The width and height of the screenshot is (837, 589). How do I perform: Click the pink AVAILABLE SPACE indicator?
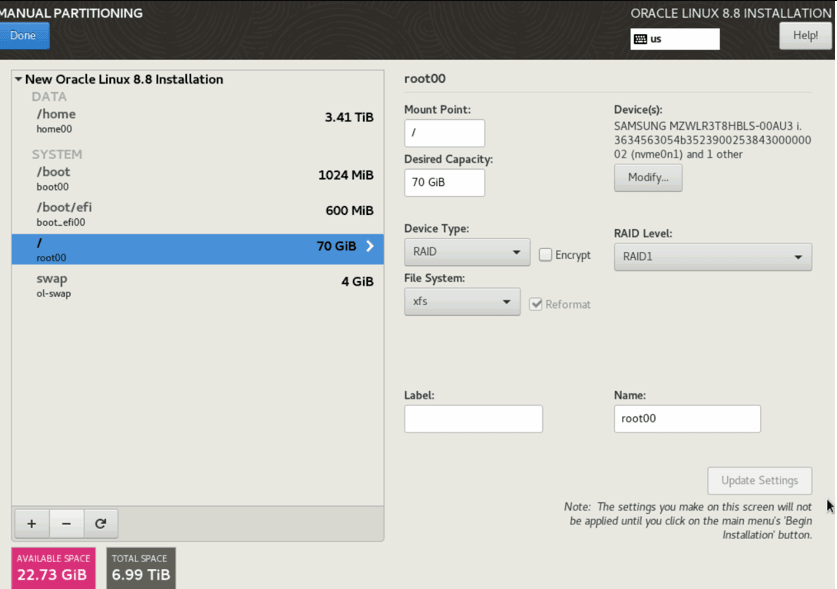pos(53,566)
